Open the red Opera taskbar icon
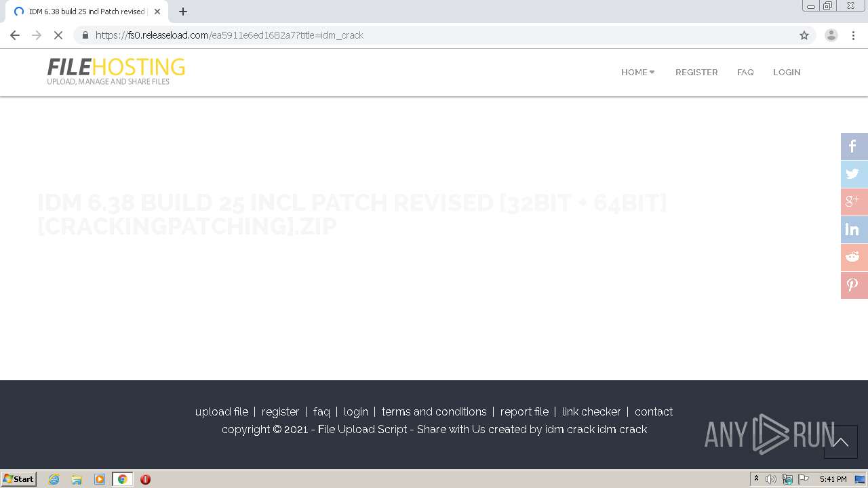Image resolution: width=868 pixels, height=488 pixels. click(145, 479)
